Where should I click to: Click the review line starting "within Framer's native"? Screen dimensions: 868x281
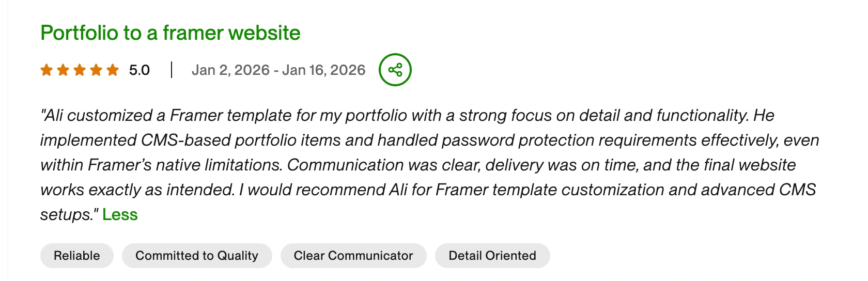(x=417, y=165)
